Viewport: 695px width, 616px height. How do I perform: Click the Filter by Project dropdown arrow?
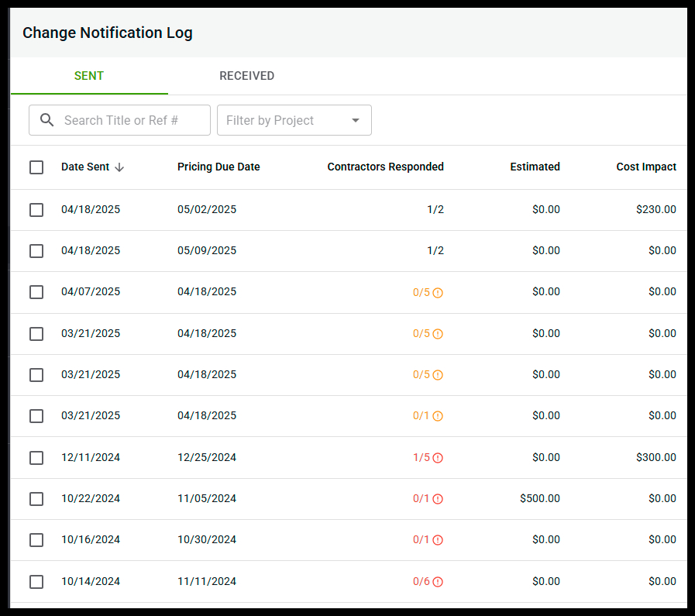(356, 120)
